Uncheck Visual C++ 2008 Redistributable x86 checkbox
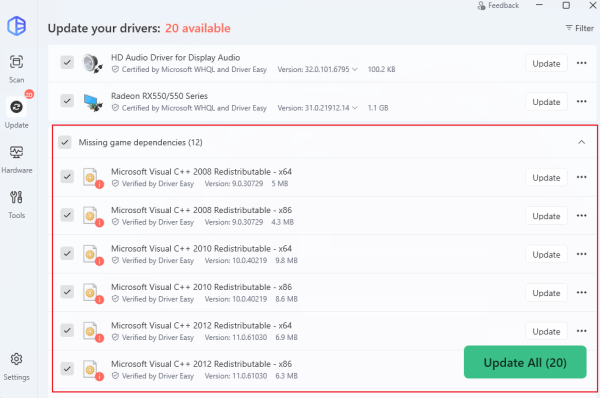 tap(67, 215)
